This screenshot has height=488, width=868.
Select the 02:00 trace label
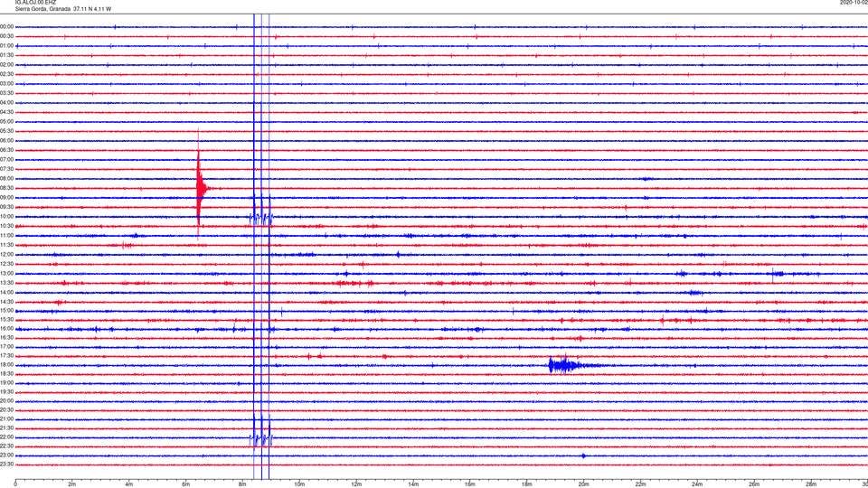(x=6, y=65)
